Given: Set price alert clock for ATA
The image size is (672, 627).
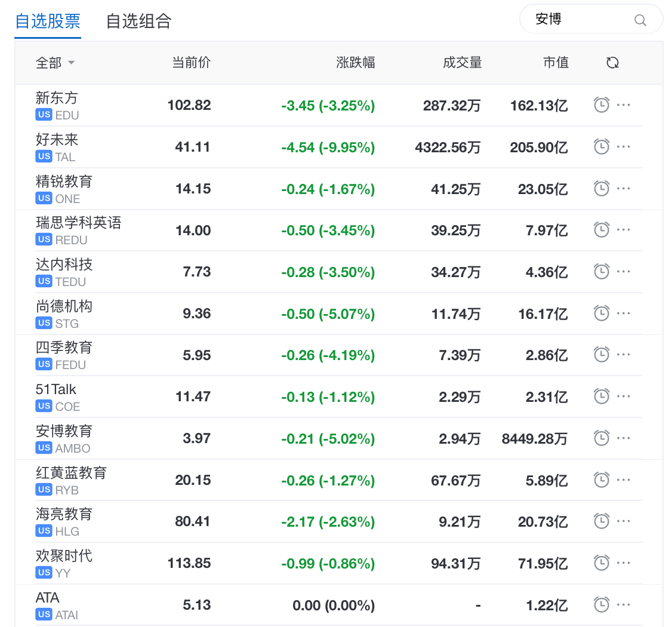Looking at the screenshot, I should click(x=602, y=605).
